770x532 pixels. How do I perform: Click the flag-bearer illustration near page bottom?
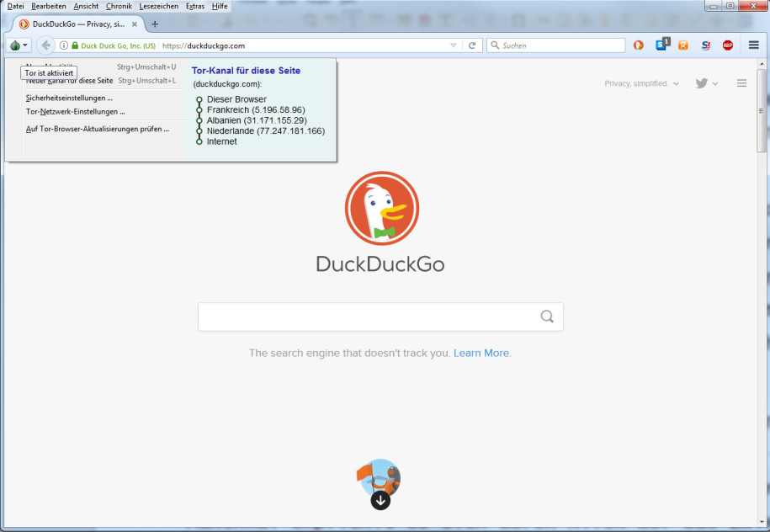[379, 476]
